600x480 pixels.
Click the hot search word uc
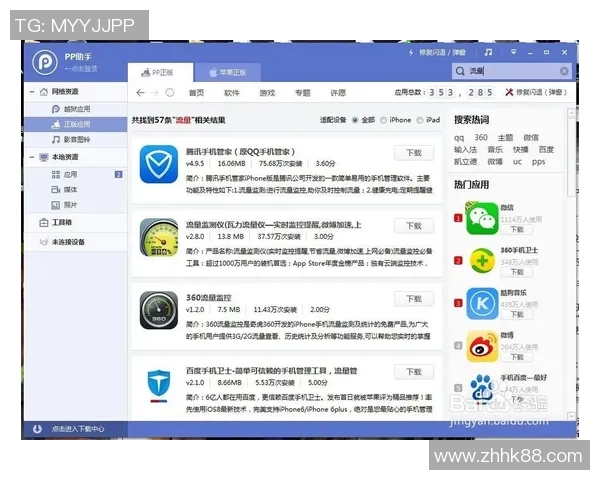[517, 162]
